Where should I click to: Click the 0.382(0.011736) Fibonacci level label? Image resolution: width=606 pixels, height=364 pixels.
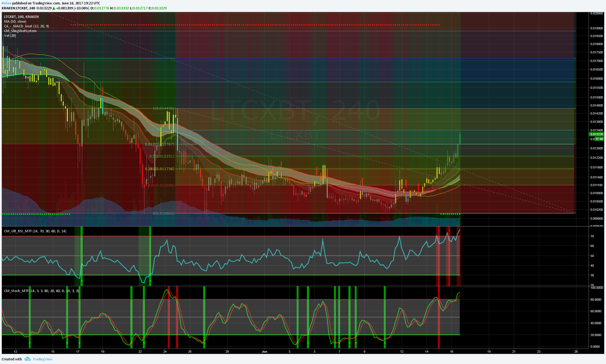[160, 169]
